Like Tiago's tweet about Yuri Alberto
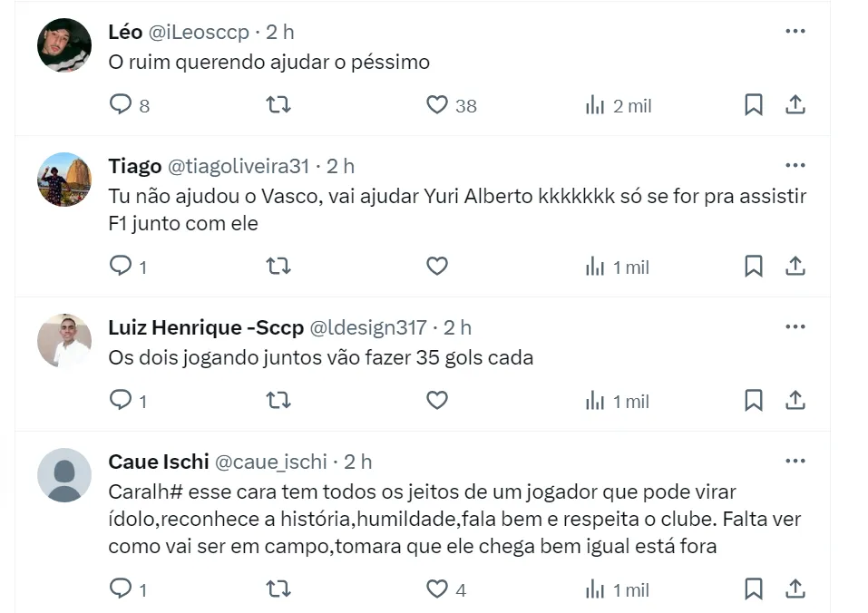The height and width of the screenshot is (613, 868). (x=437, y=267)
